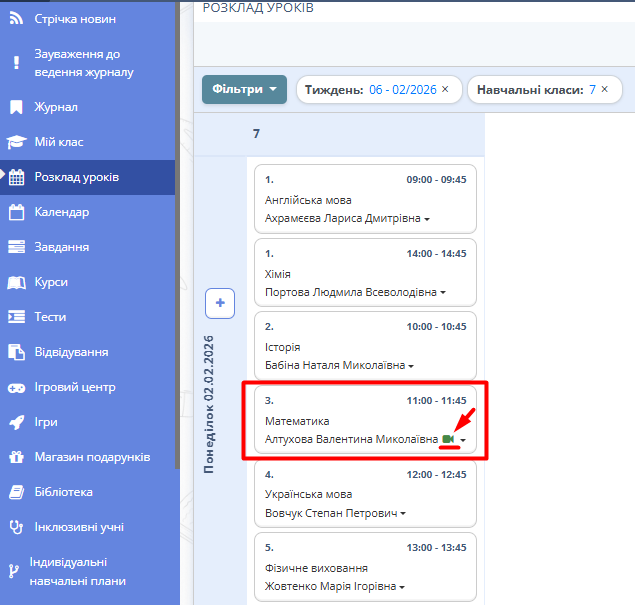Click the Інклюзивні учні stethoscope icon
Image resolution: width=635 pixels, height=605 pixels.
click(16, 527)
